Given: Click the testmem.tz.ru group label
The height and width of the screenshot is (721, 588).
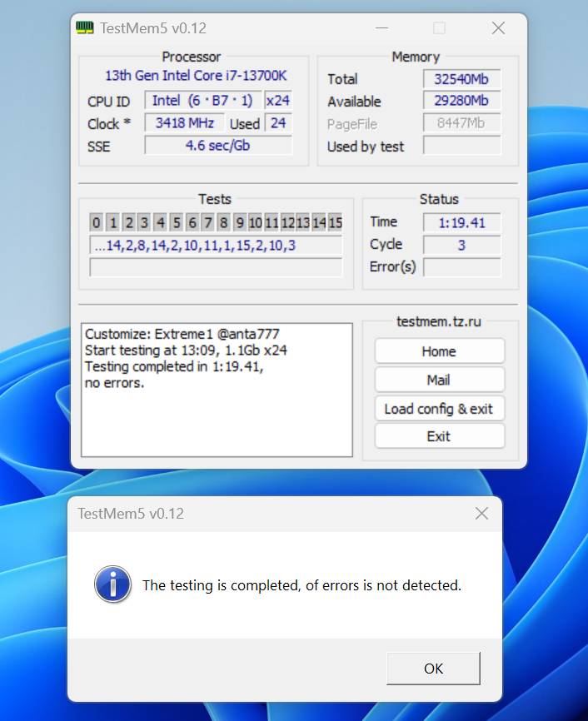Looking at the screenshot, I should click(439, 321).
